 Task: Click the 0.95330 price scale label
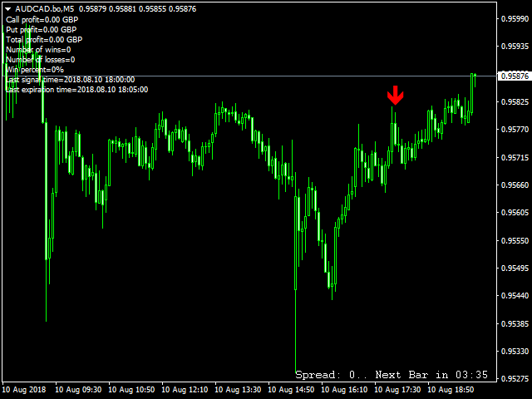[x=515, y=352]
